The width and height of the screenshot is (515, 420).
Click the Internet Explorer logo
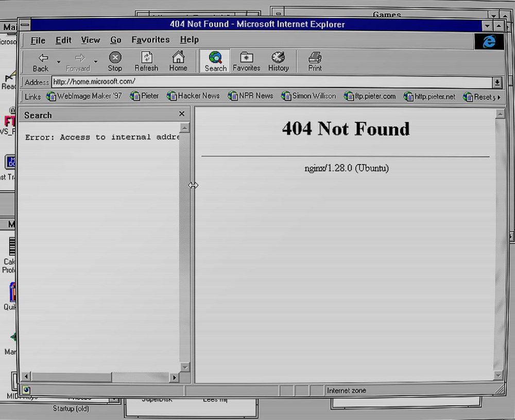(x=489, y=41)
